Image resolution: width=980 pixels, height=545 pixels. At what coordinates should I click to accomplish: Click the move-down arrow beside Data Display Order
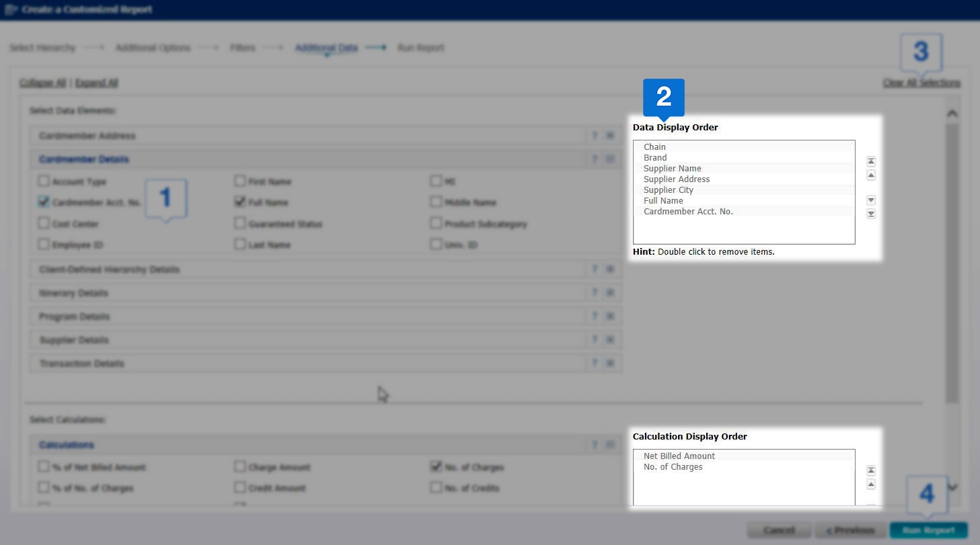click(870, 200)
